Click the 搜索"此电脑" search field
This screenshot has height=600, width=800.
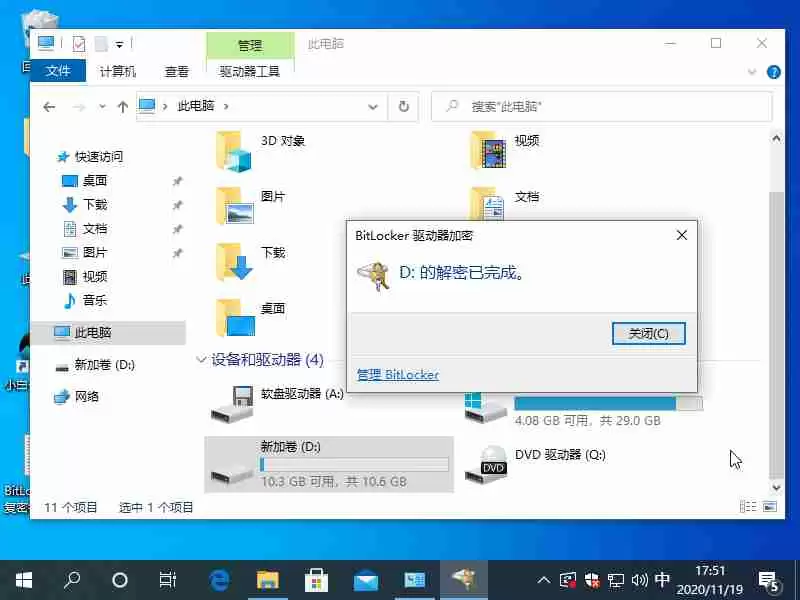pyautogui.click(x=600, y=106)
